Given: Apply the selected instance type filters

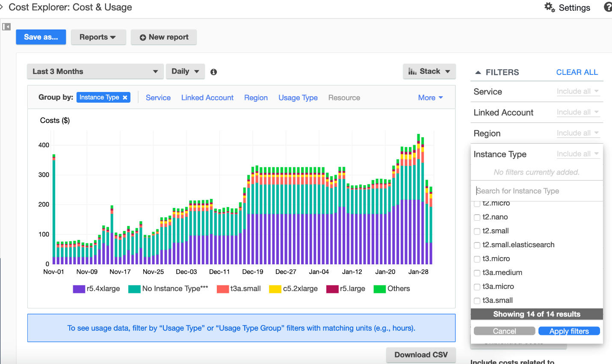Looking at the screenshot, I should click(569, 331).
